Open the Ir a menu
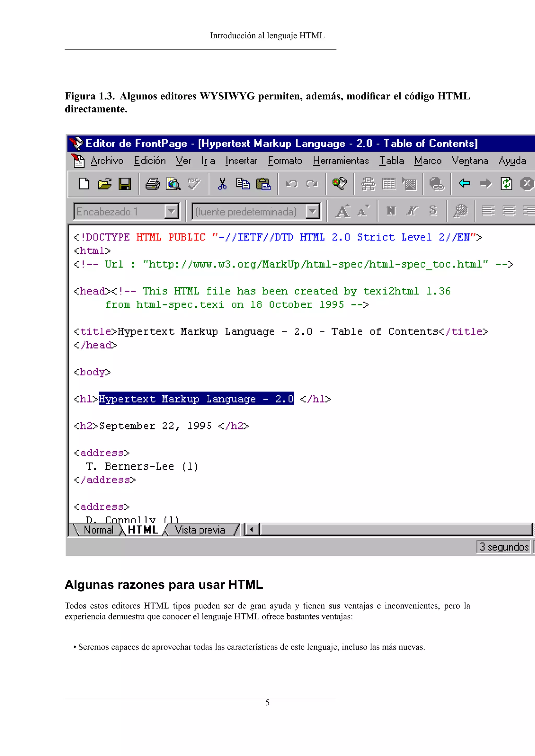 (x=208, y=161)
